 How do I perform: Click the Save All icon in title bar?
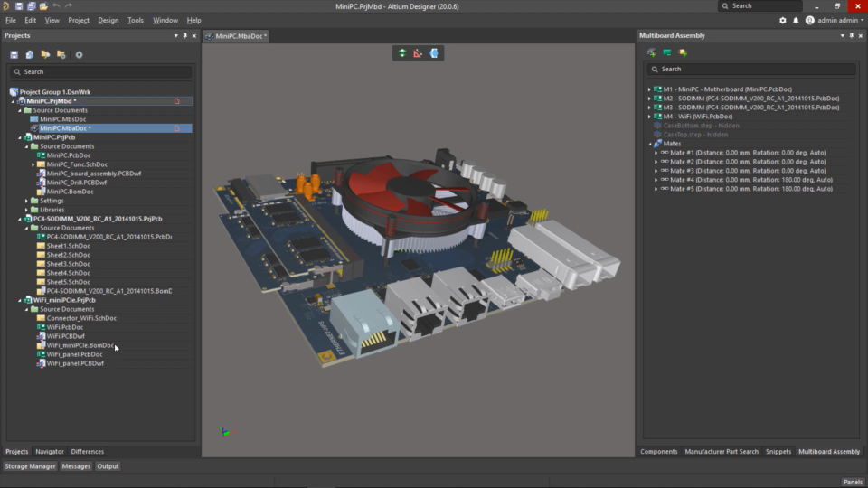(31, 6)
